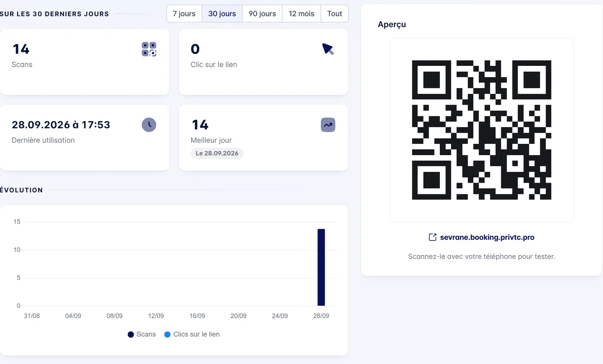Click the 15 value on chart axis

pyautogui.click(x=17, y=222)
